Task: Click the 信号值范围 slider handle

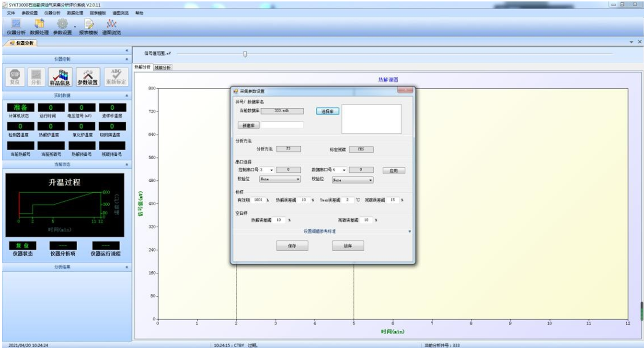Action: pyautogui.click(x=245, y=54)
